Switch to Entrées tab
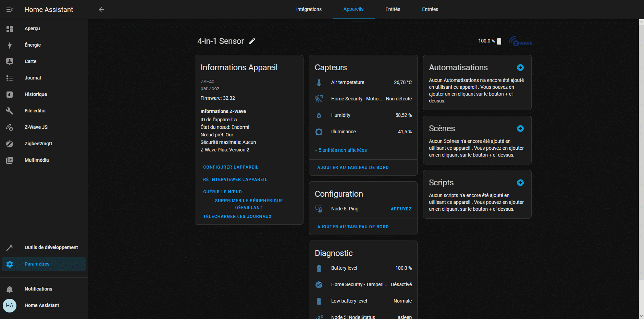This screenshot has height=319, width=644. click(x=430, y=9)
